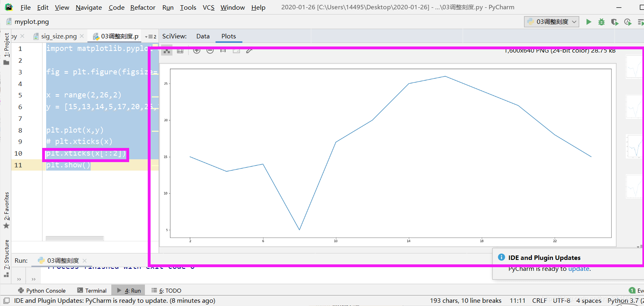
Task: Zoom in on plot with plus icon
Action: [197, 51]
